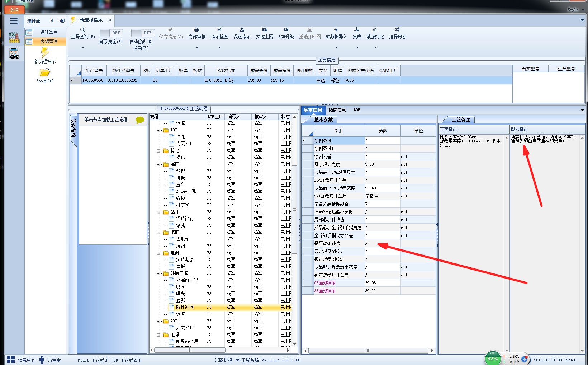
Task: Switch to the 基本信息 tab
Action: point(313,110)
